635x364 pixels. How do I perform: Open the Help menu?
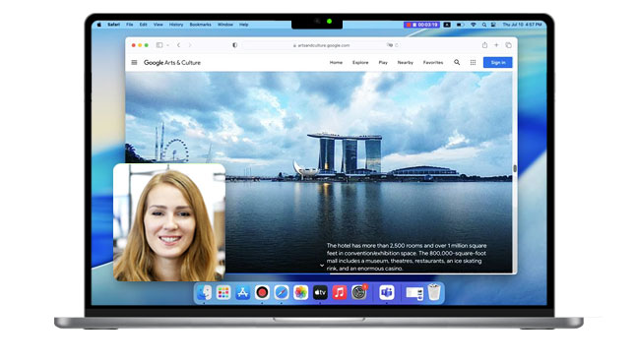coord(243,25)
